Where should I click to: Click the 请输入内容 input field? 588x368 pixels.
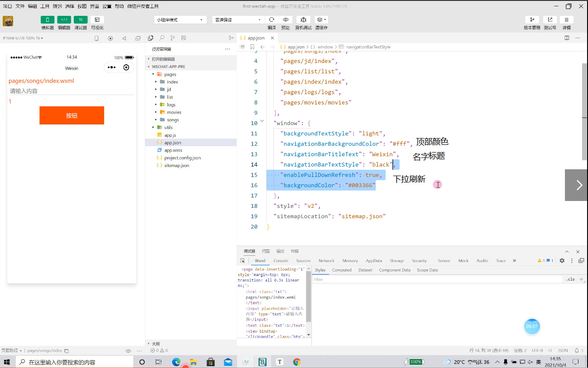pos(72,91)
